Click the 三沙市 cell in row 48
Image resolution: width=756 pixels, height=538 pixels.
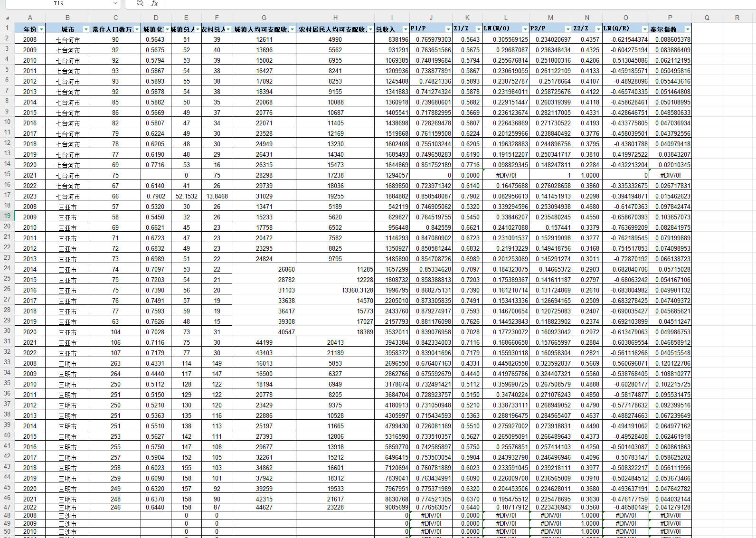[x=67, y=515]
